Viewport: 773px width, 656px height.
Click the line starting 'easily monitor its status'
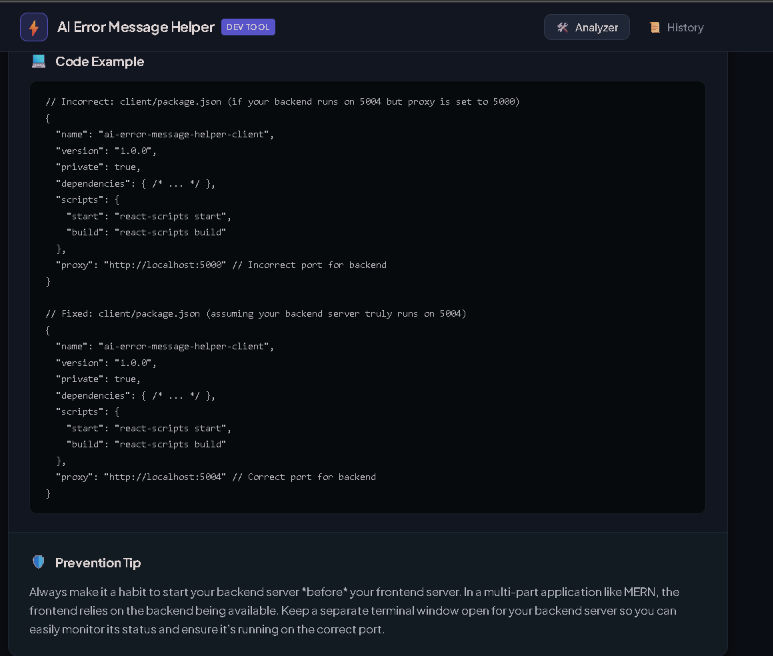(x=207, y=629)
